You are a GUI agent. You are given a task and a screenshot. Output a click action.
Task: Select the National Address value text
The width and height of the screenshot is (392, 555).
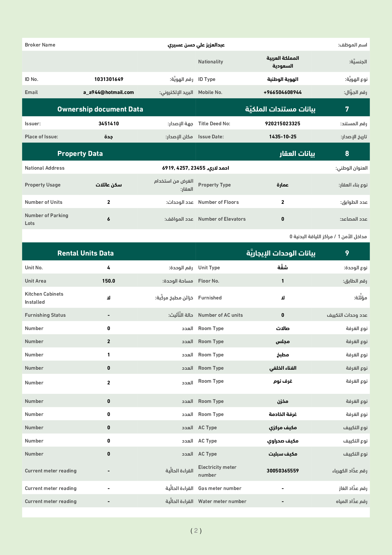(195, 168)
